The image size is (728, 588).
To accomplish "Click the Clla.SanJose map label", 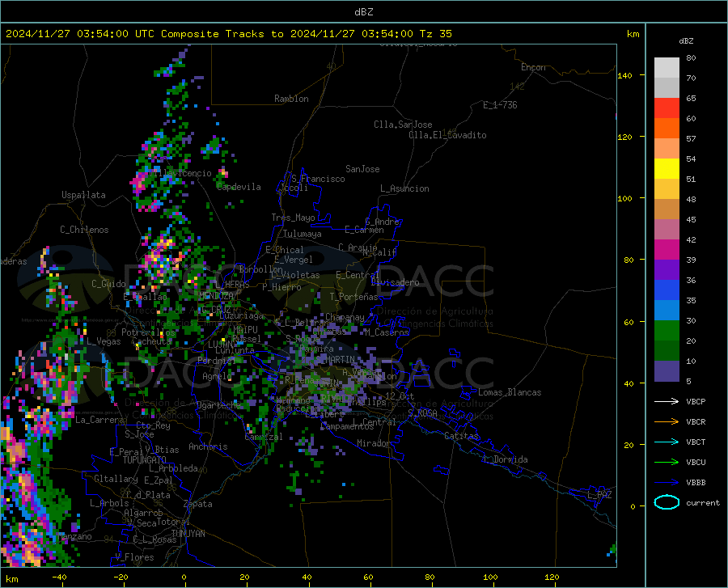I will coord(403,125).
